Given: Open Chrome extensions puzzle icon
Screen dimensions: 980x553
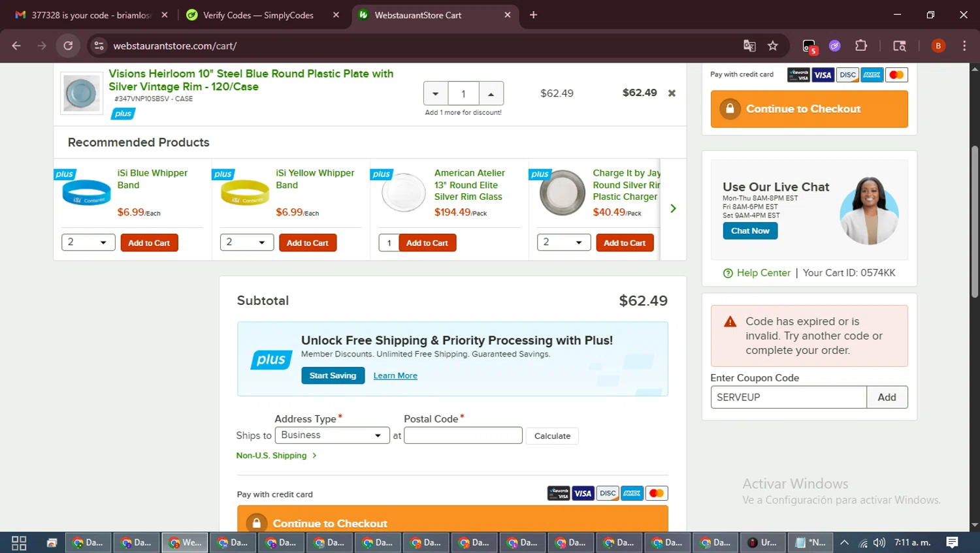Looking at the screenshot, I should 861,46.
